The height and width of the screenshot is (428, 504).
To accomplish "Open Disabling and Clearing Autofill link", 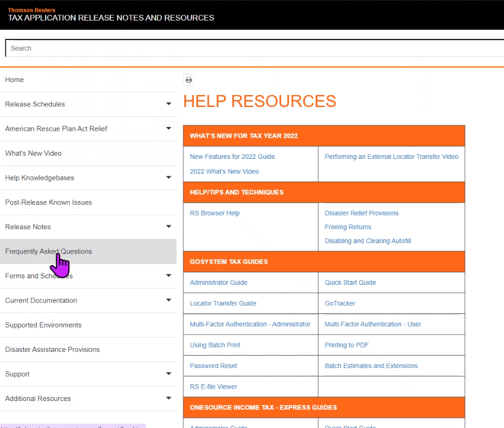I will tap(368, 241).
